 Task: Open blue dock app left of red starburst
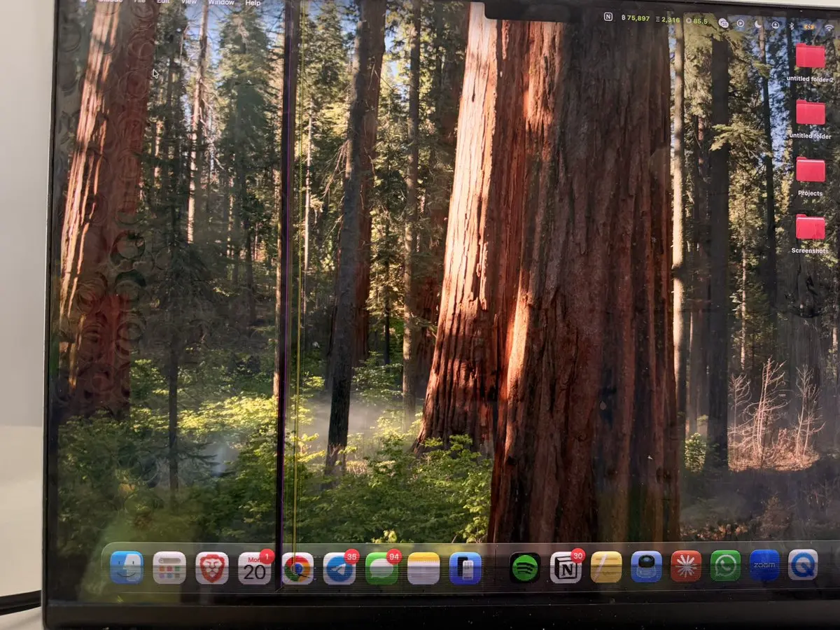pos(646,566)
